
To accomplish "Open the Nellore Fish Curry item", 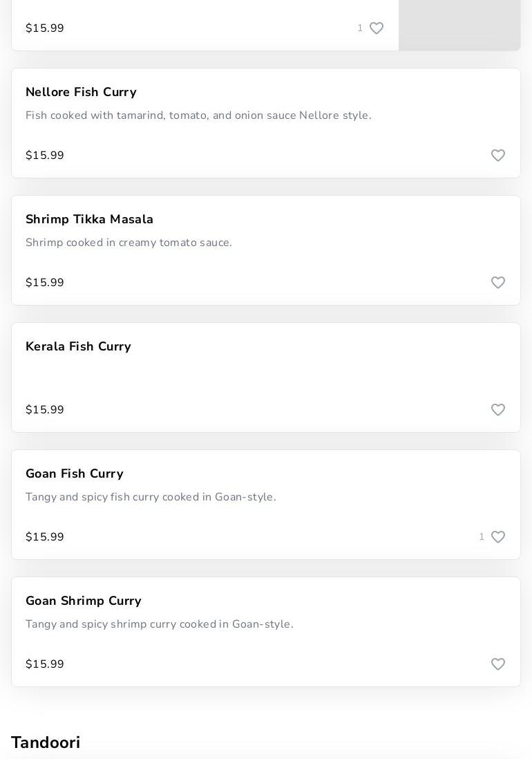I will (81, 92).
